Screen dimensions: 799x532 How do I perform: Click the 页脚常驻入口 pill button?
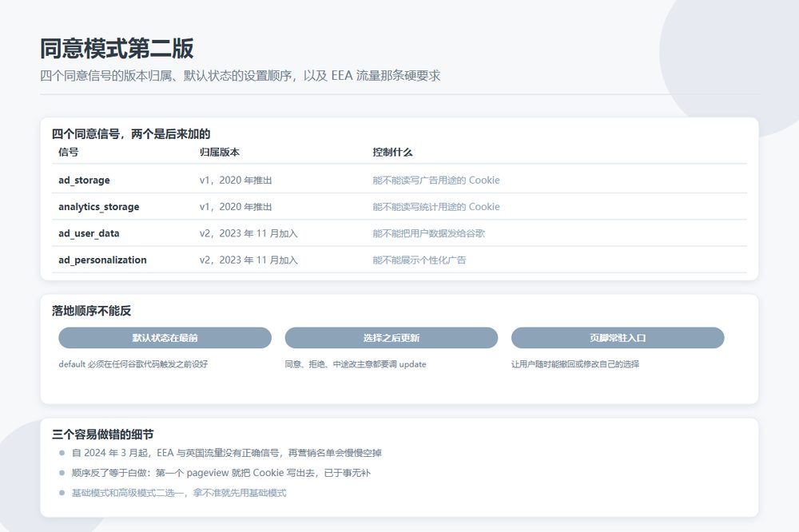click(618, 338)
